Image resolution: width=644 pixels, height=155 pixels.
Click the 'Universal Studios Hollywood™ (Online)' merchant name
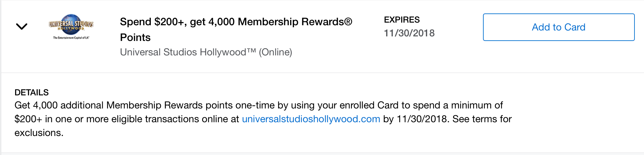(206, 52)
